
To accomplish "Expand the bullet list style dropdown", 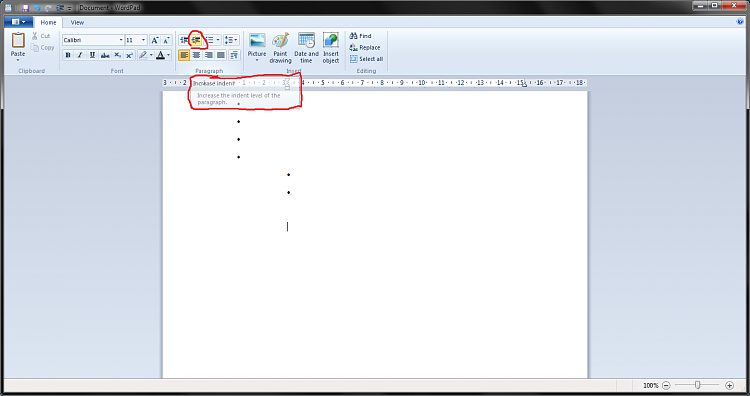I will 218,40.
